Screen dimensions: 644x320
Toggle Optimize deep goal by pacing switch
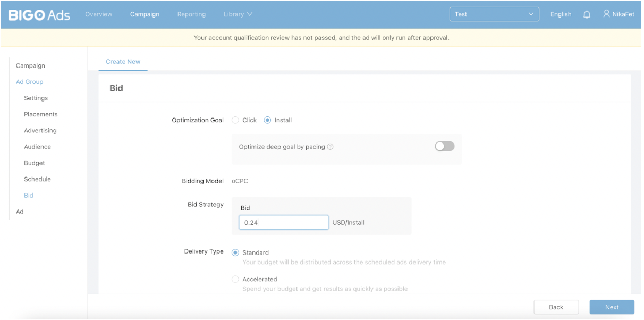click(x=445, y=146)
